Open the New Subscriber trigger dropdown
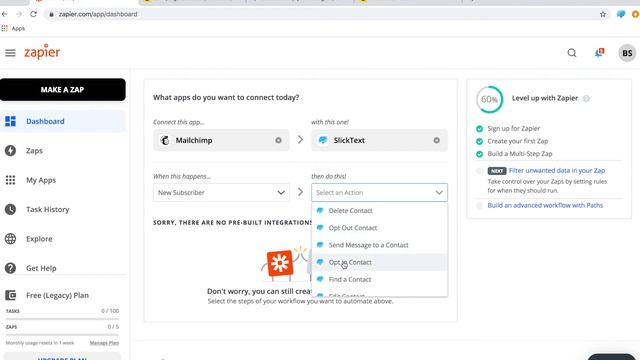Image resolution: width=640 pixels, height=360 pixels. [221, 193]
